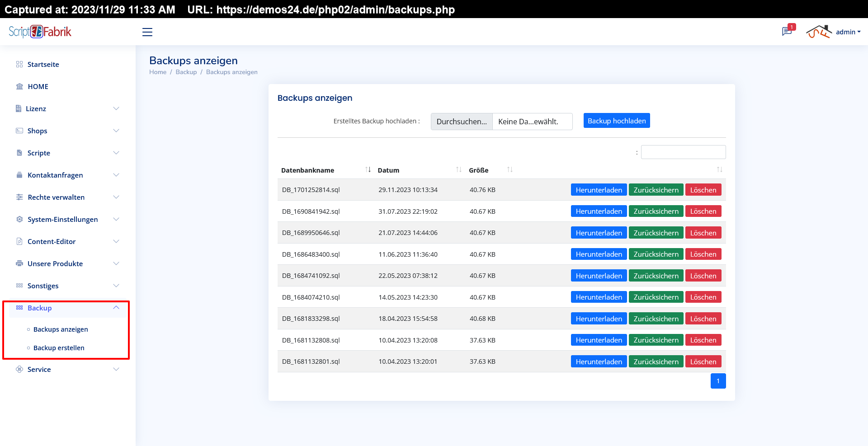
Task: Click the Unsere Produkte printer icon
Action: [x=19, y=263]
